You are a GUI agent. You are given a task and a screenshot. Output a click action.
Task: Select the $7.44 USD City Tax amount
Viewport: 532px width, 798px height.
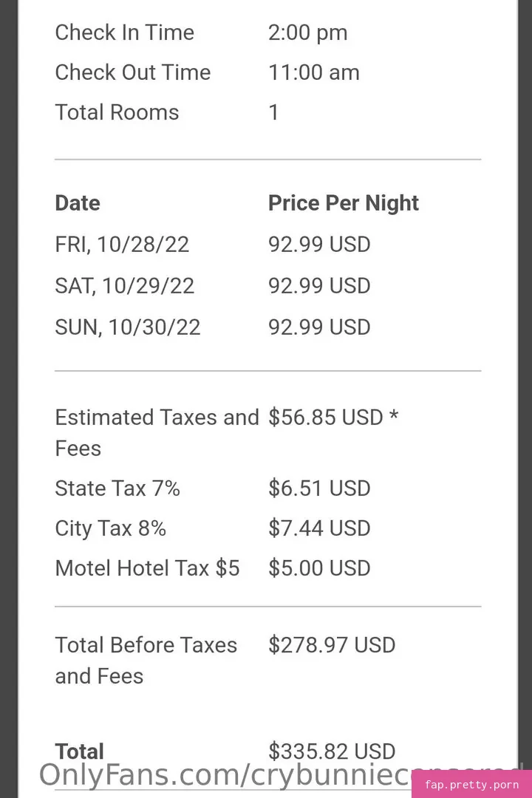[319, 528]
